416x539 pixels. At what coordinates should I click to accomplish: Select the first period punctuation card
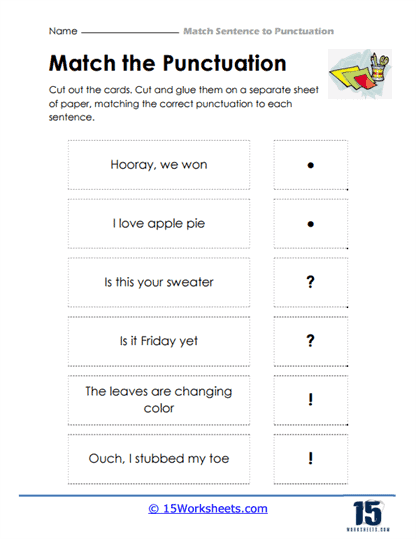pyautogui.click(x=311, y=165)
